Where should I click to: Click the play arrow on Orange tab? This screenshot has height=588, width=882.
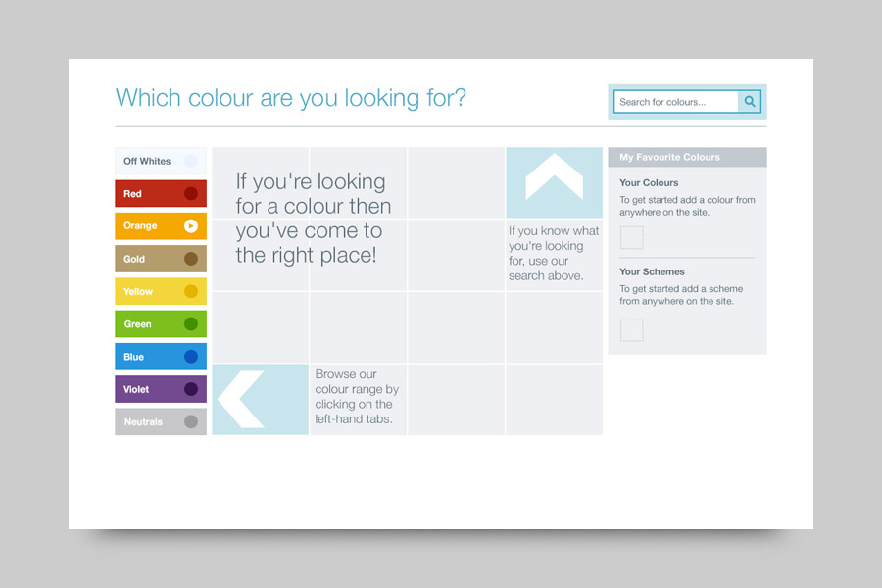(191, 226)
